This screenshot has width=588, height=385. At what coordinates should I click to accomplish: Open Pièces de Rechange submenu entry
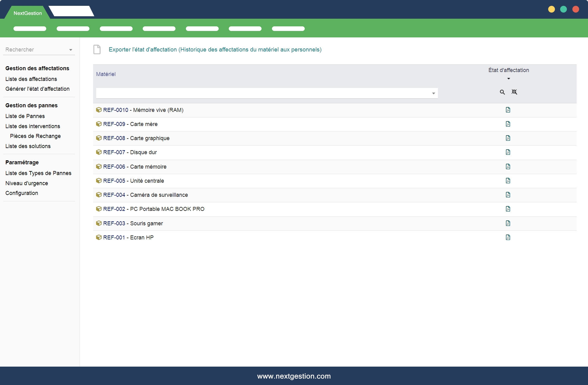pyautogui.click(x=35, y=136)
